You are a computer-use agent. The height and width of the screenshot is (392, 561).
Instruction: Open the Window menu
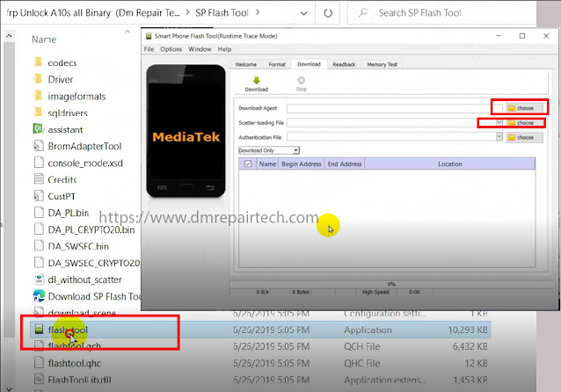(x=200, y=49)
